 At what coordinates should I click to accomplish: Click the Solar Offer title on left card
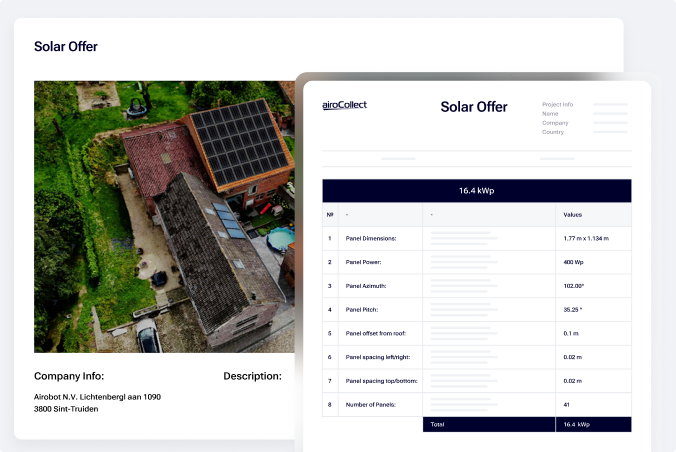(x=66, y=46)
